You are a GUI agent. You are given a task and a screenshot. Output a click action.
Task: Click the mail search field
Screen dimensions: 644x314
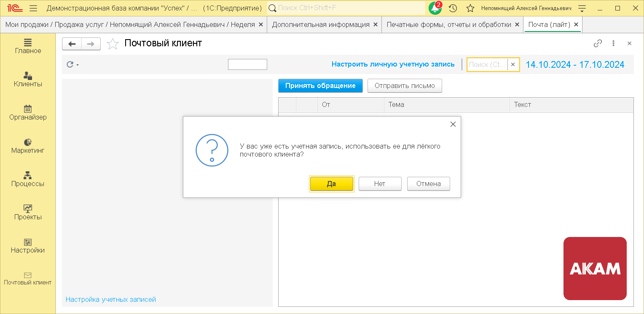pyautogui.click(x=487, y=64)
